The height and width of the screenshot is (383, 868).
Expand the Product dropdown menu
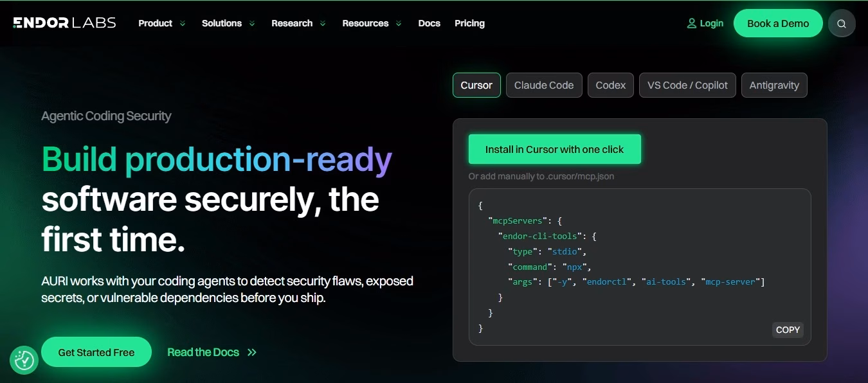162,23
